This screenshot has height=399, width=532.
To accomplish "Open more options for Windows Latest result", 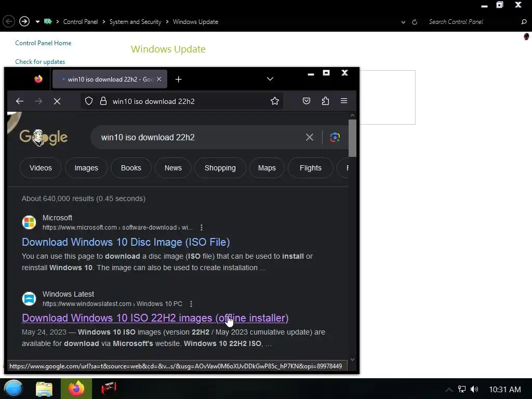I will (x=191, y=303).
